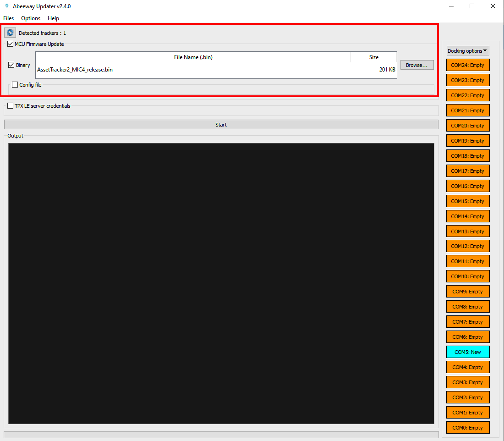Close the Abeeway Updater window
The image size is (504, 441).
(x=493, y=6)
